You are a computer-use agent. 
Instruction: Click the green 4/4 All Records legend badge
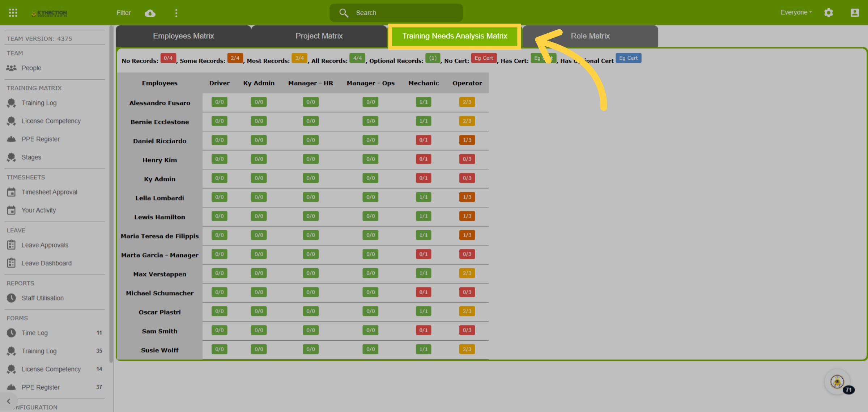tap(357, 58)
